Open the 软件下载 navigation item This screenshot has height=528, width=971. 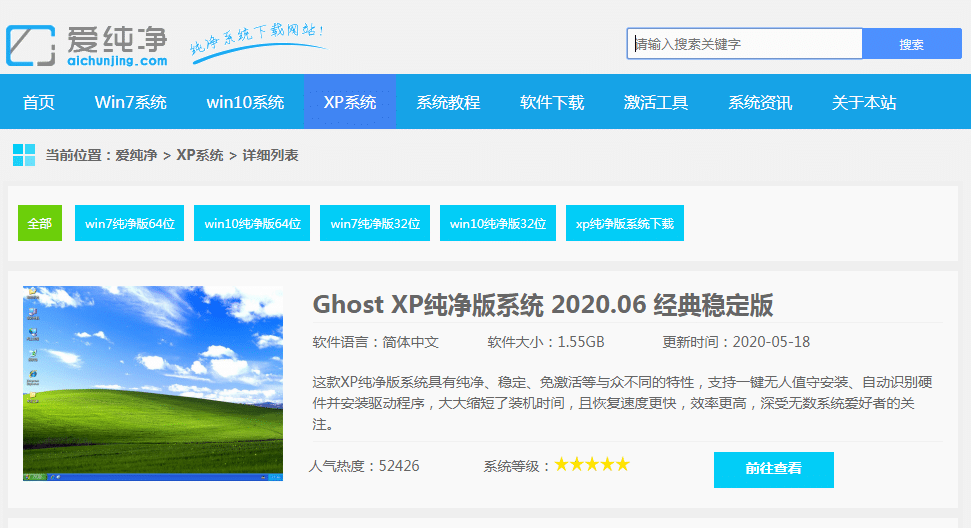(x=552, y=102)
